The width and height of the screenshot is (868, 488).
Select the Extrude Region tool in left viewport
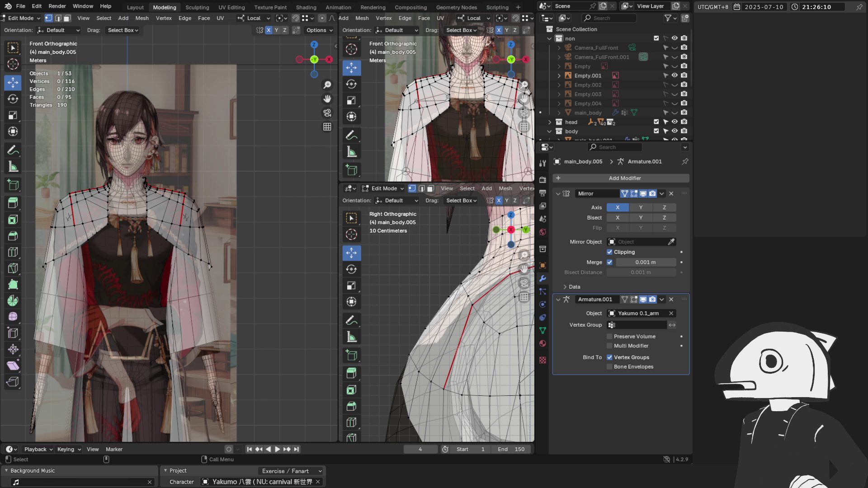click(x=13, y=203)
